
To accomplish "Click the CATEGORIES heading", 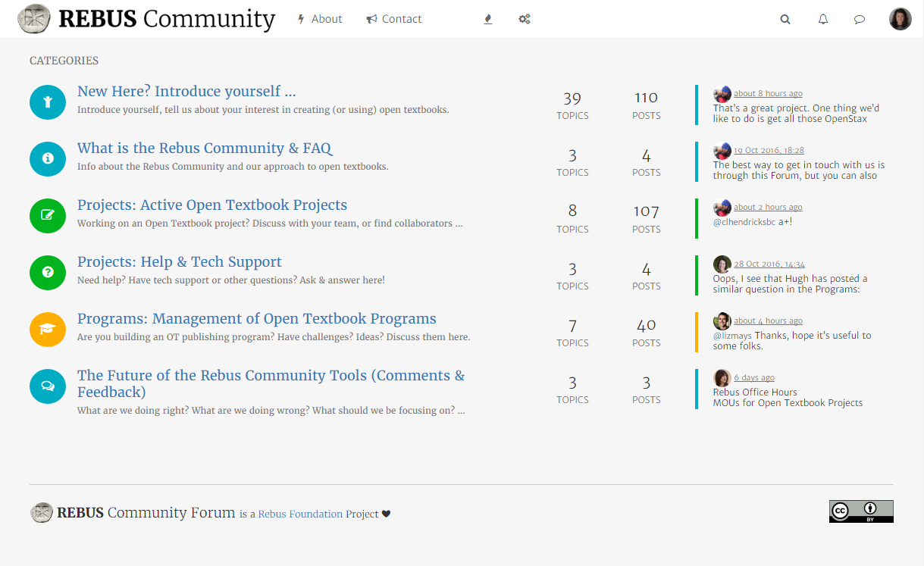I will (64, 61).
